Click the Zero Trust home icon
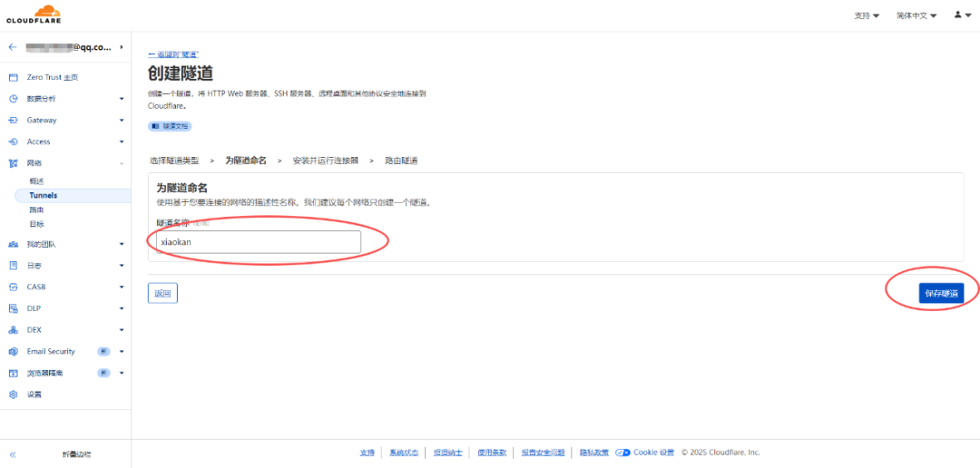980x468 pixels. click(x=13, y=77)
